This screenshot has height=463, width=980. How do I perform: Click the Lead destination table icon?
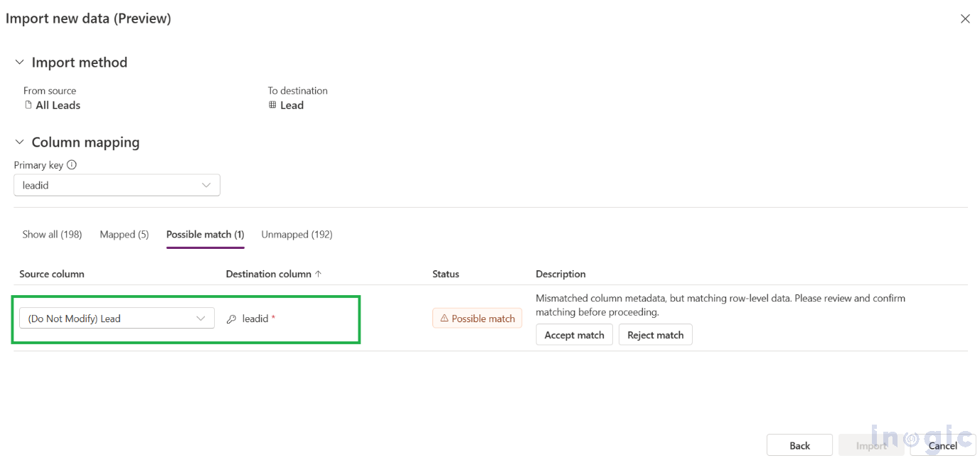coord(272,105)
